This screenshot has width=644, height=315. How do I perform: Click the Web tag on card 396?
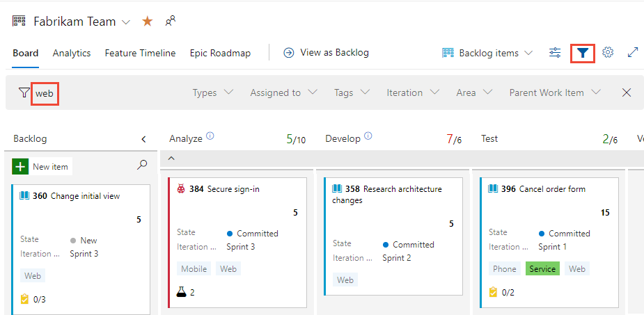[577, 269]
